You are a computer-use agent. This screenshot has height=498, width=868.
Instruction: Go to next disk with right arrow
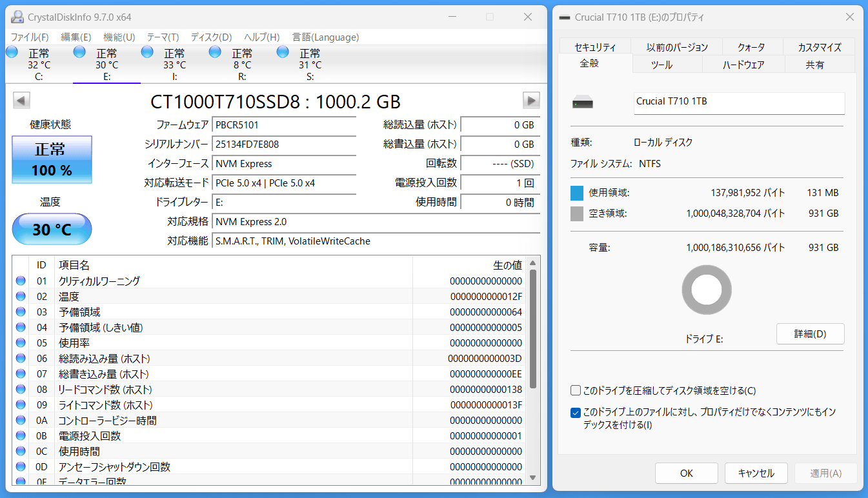click(531, 101)
